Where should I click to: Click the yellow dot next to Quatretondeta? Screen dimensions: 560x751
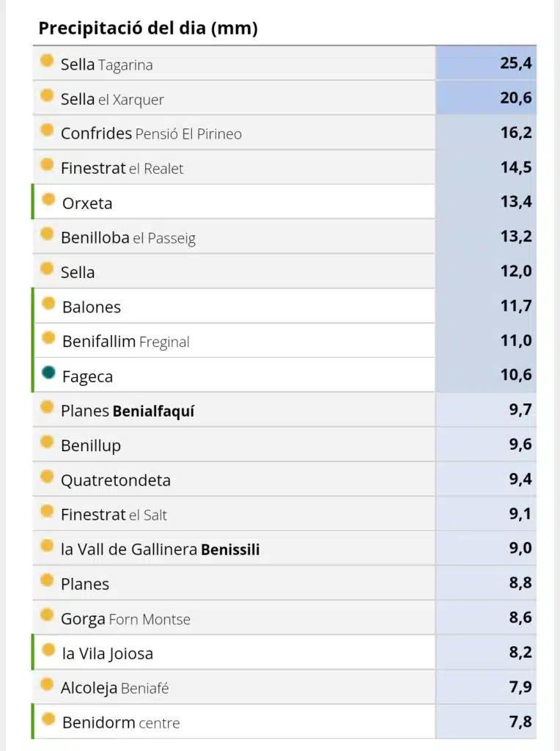47,477
